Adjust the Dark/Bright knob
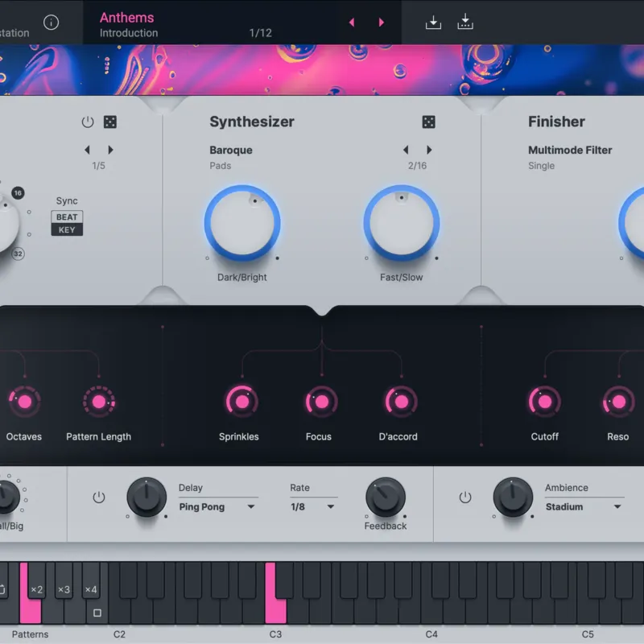The image size is (644, 644). 242,223
